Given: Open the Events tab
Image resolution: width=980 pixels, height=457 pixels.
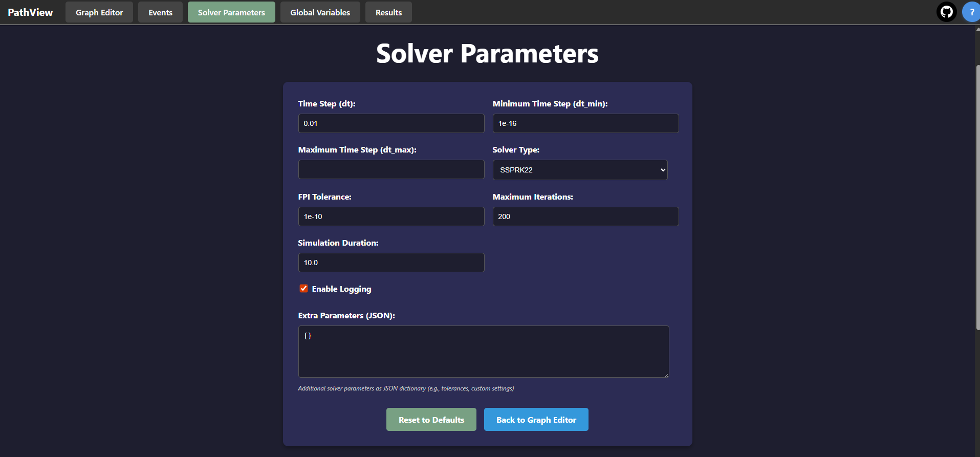Looking at the screenshot, I should (x=160, y=12).
